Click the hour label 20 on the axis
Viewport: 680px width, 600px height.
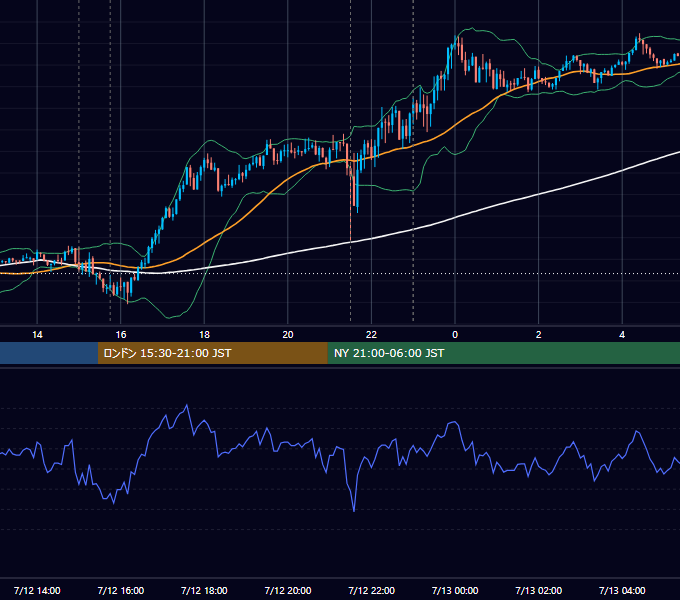[288, 335]
